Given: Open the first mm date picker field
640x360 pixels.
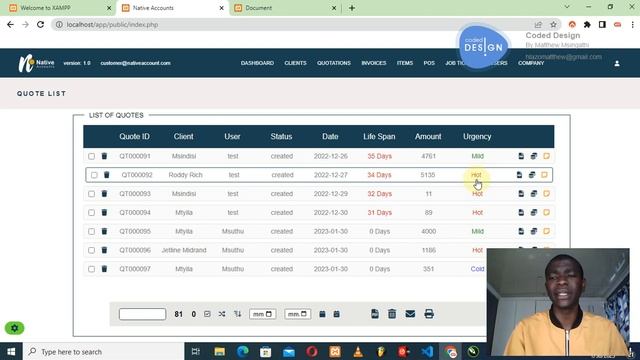Looking at the screenshot, I should coord(262,314).
